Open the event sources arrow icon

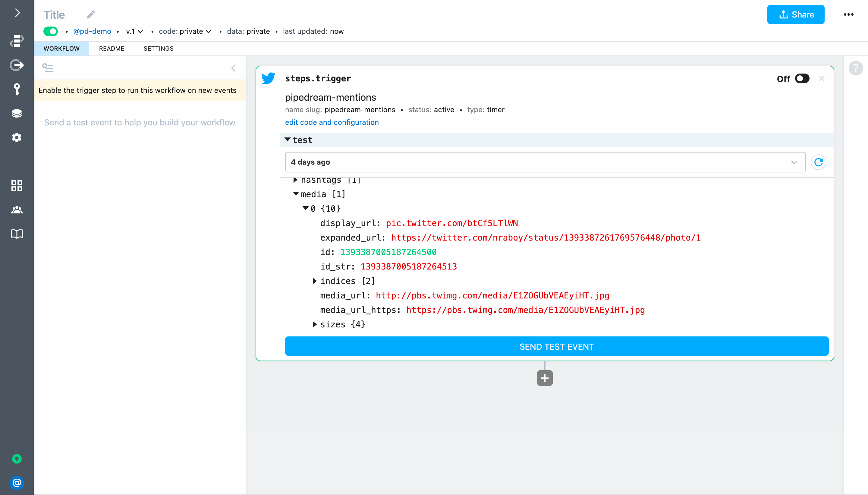17,65
